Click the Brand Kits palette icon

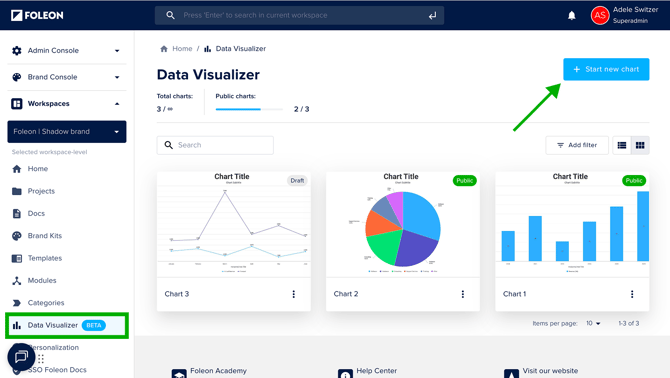point(17,236)
